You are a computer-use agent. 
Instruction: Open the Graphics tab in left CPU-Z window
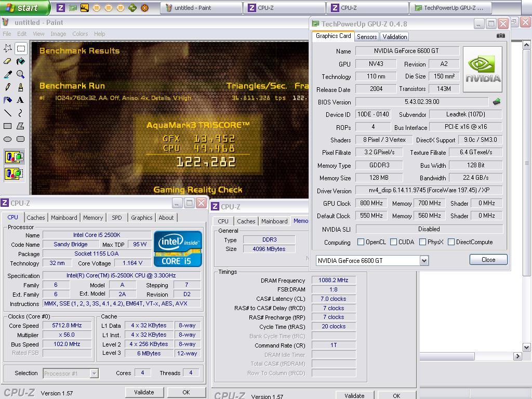click(141, 218)
